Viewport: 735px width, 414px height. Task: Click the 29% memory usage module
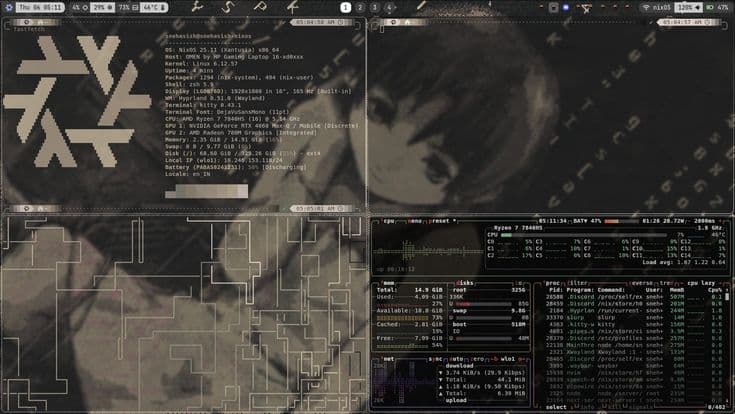pyautogui.click(x=98, y=7)
